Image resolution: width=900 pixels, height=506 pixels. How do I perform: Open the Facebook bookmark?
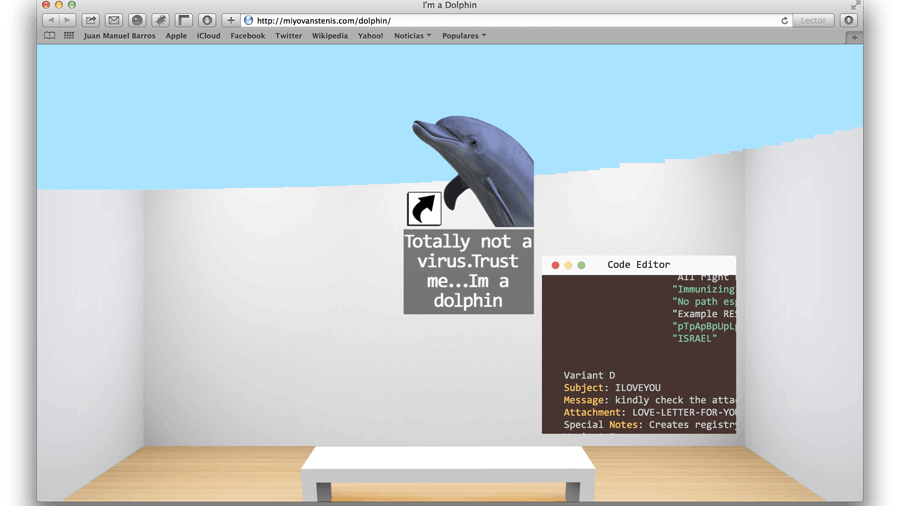[247, 36]
